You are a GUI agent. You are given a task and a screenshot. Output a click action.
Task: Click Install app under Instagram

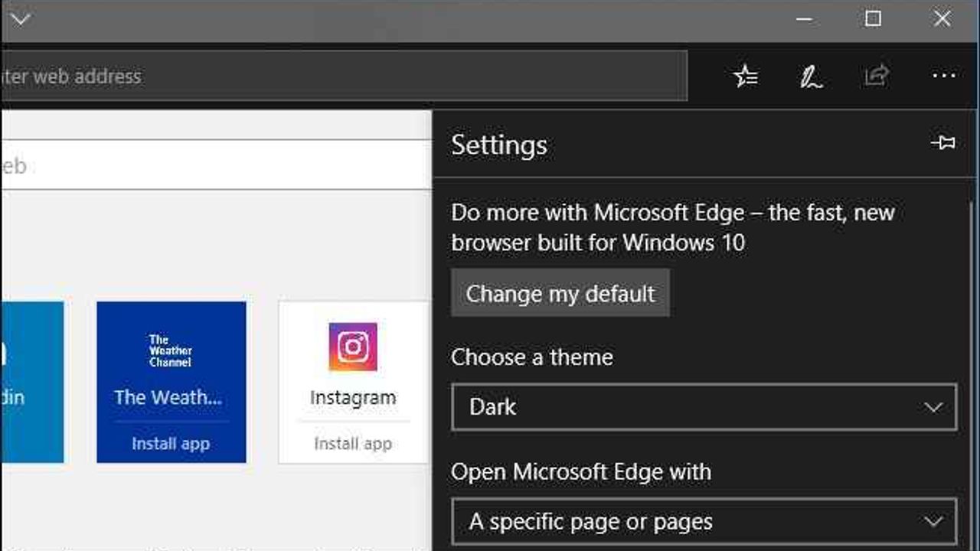[x=353, y=444]
